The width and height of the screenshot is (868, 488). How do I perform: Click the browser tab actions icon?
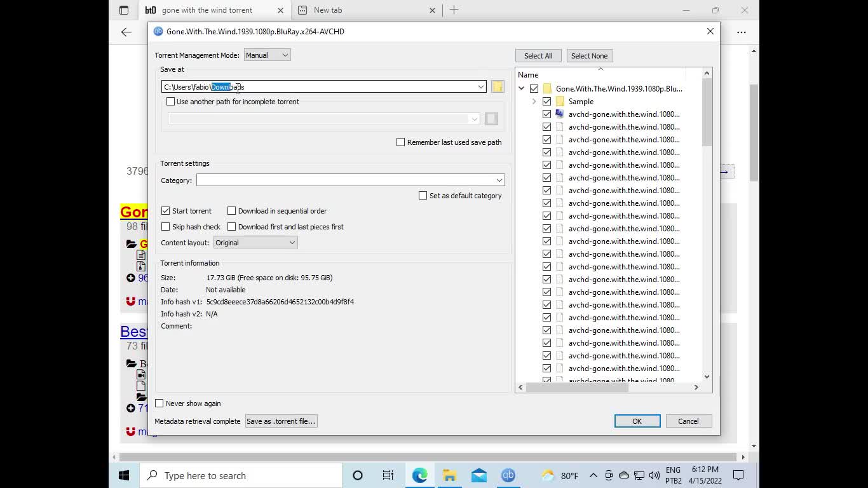click(124, 10)
